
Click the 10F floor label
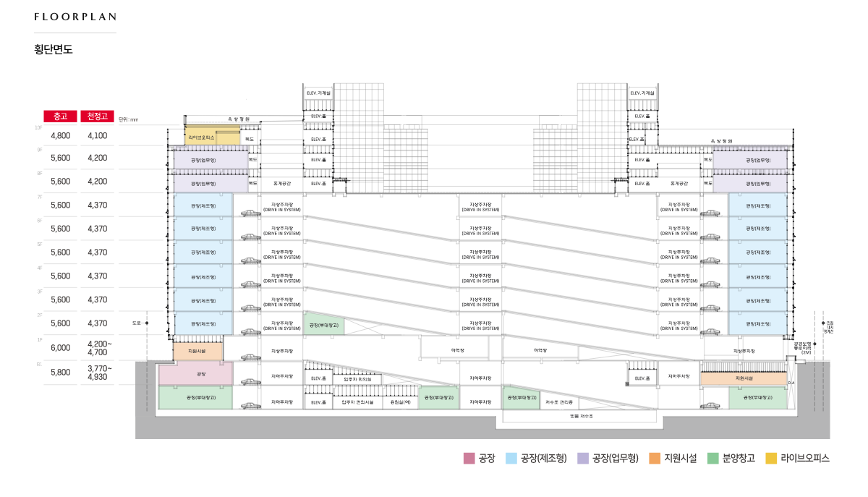tap(38, 127)
